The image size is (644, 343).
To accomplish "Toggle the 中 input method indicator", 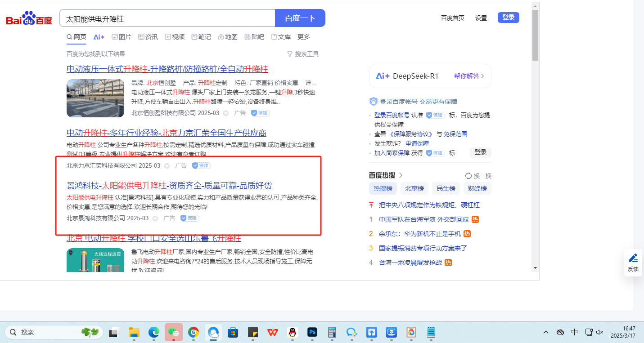I will (x=575, y=332).
